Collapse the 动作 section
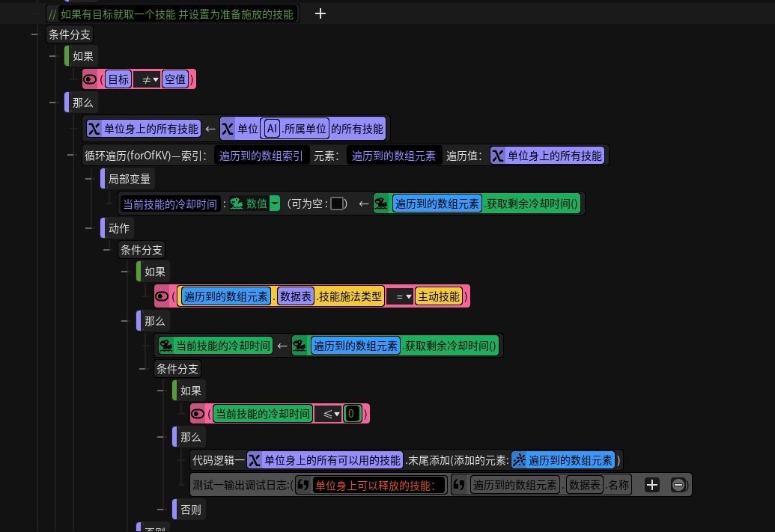 (x=88, y=228)
